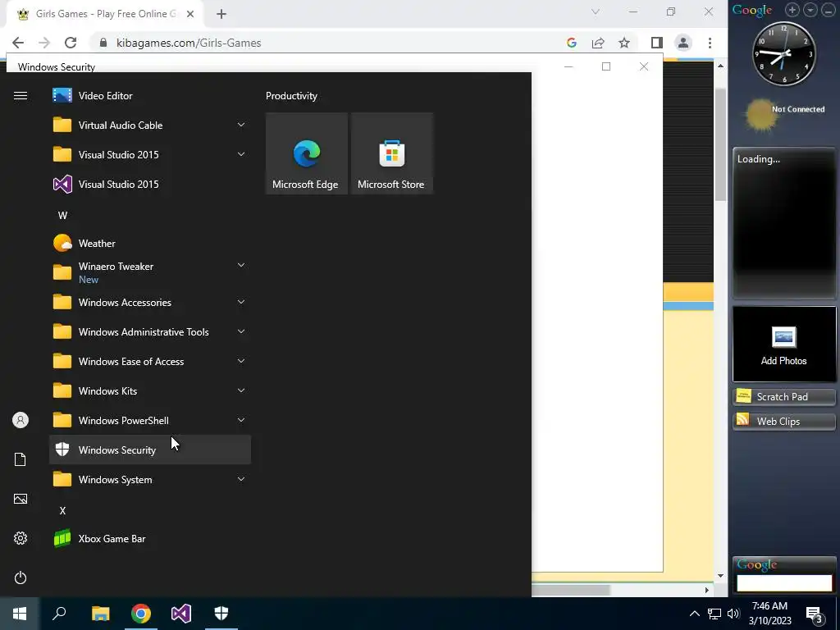Open Microsoft Edge tile
Image resolution: width=840 pixels, height=630 pixels.
pos(307,153)
